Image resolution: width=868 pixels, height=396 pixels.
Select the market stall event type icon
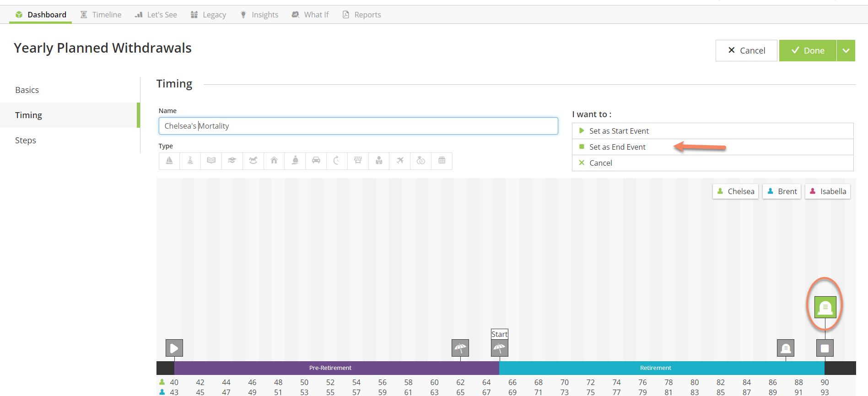point(358,161)
